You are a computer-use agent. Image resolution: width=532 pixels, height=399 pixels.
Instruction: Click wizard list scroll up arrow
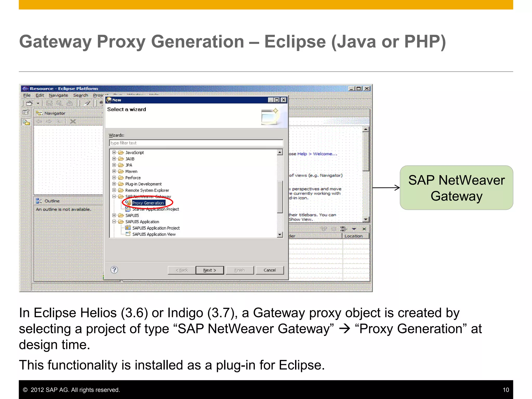[280, 152]
